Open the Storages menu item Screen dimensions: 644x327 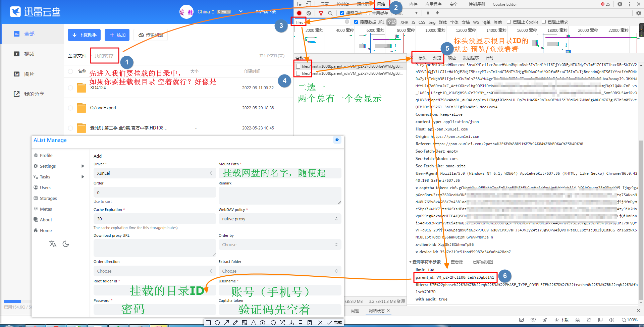pos(48,198)
